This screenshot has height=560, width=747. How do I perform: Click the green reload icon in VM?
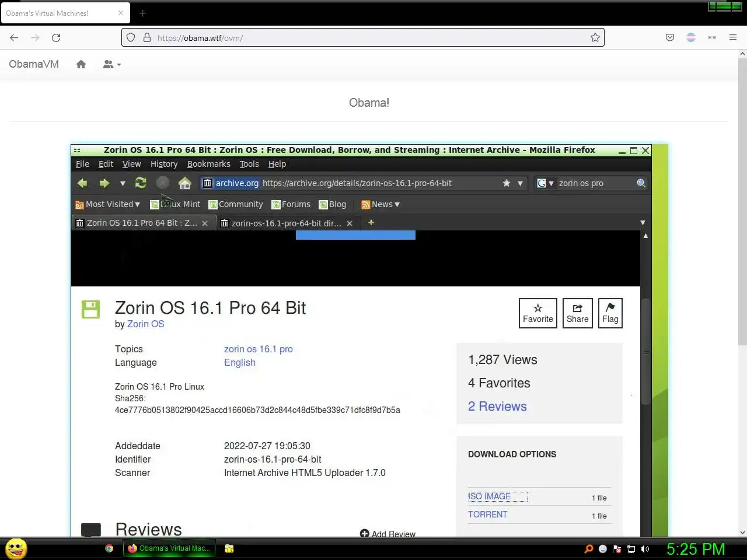(x=141, y=183)
